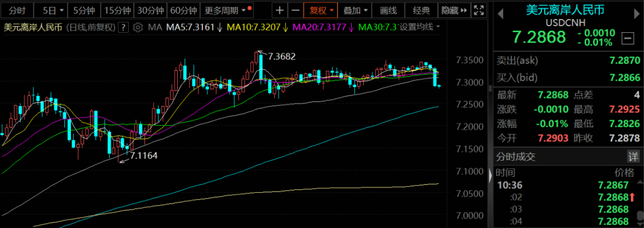Switch to 经典 classic layout

pos(421,10)
